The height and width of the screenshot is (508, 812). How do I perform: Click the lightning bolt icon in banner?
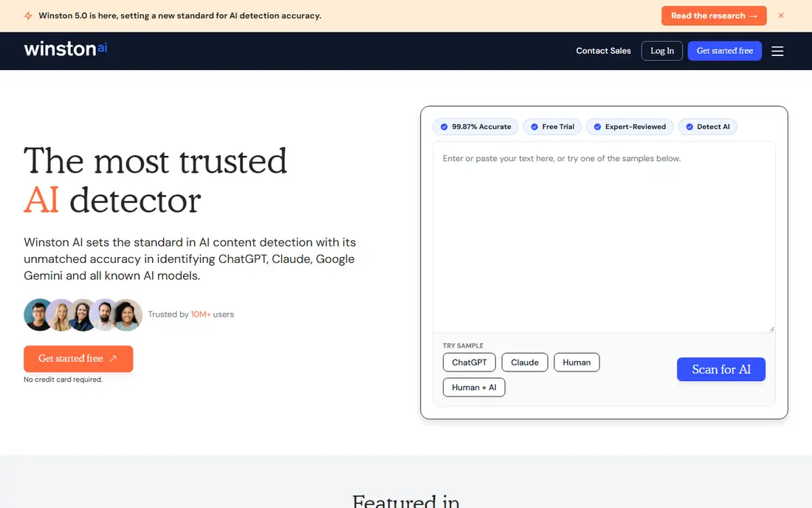pyautogui.click(x=28, y=16)
